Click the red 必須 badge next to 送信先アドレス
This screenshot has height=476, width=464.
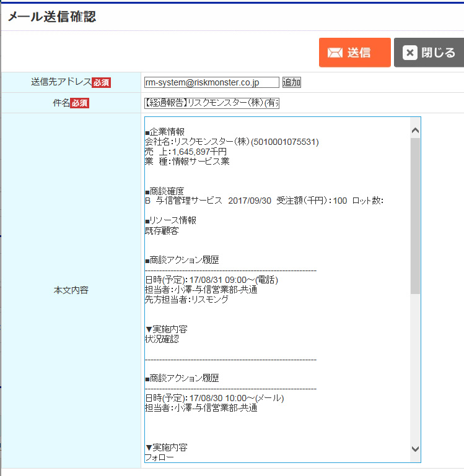coord(101,82)
